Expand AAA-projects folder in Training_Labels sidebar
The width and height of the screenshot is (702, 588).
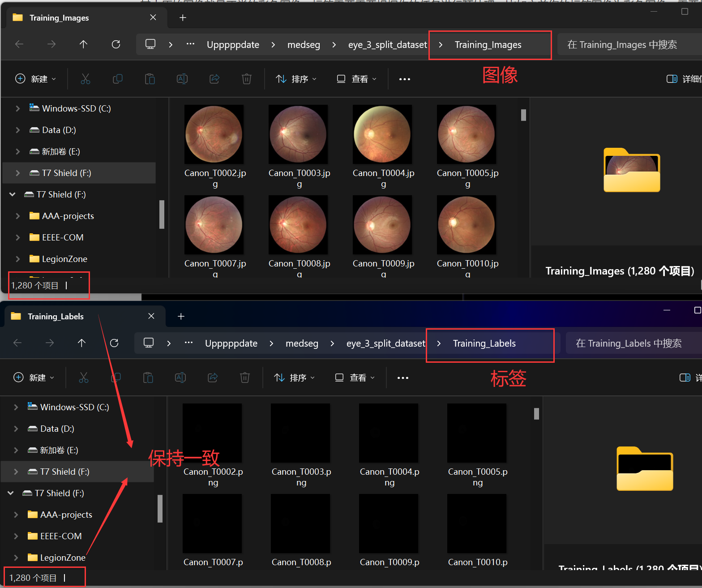pyautogui.click(x=16, y=515)
